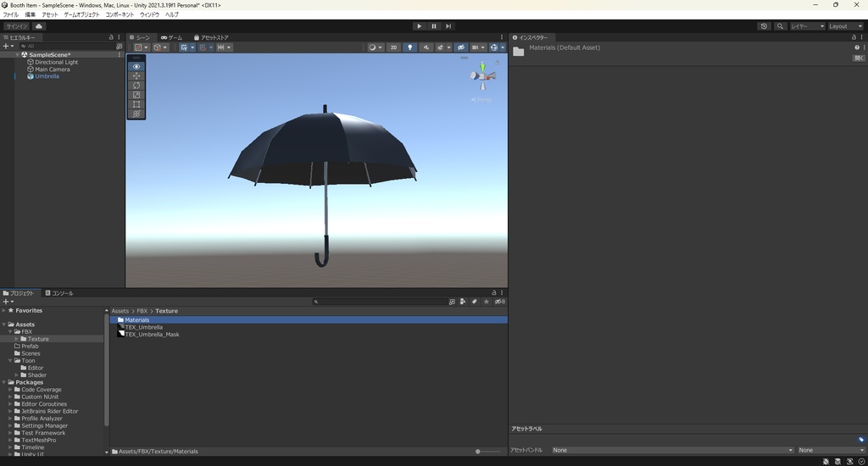Open the レイヤー layers dropdown

(x=808, y=26)
